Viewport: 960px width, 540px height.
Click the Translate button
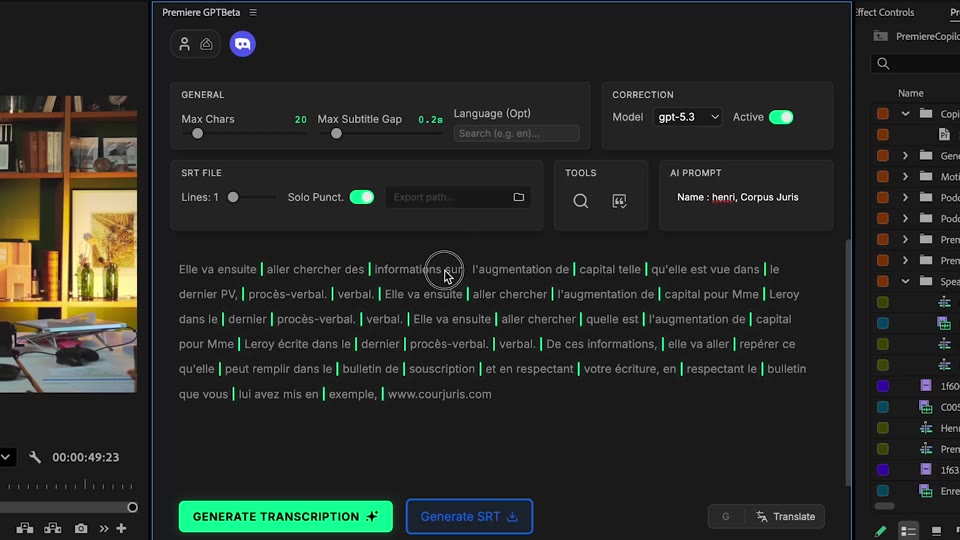786,517
